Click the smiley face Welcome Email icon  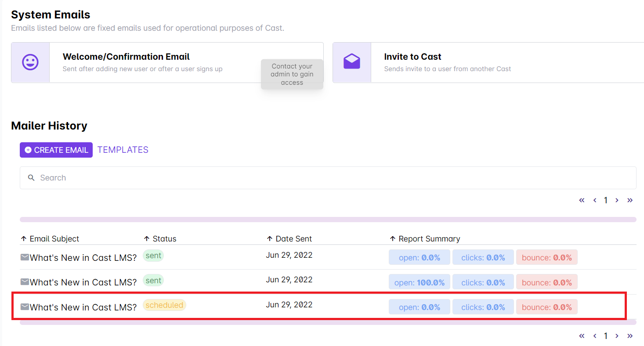[x=30, y=62]
